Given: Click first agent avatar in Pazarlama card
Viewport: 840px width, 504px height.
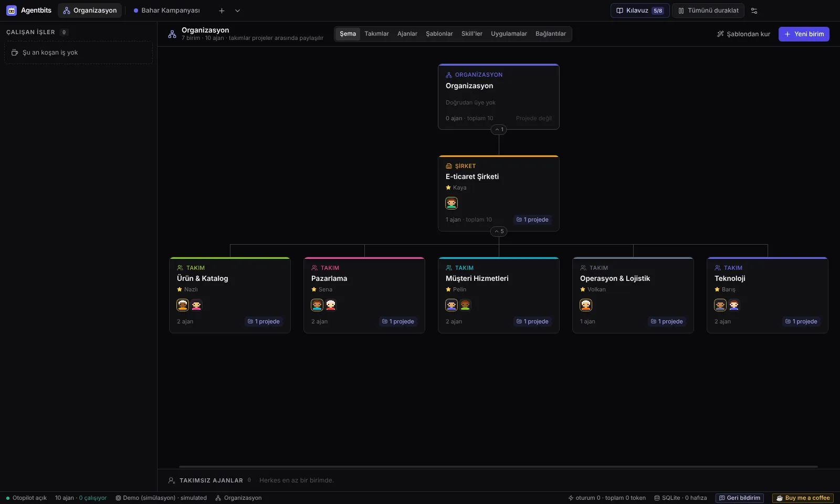Looking at the screenshot, I should [x=317, y=305].
